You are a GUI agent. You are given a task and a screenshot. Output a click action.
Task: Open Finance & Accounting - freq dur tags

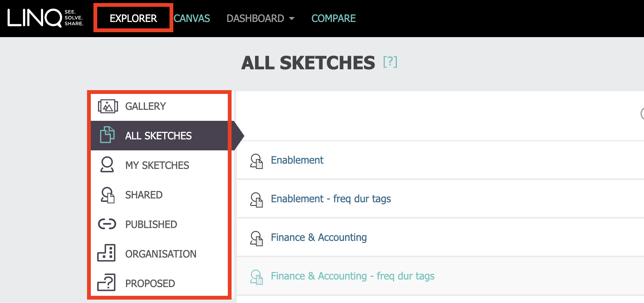point(353,276)
